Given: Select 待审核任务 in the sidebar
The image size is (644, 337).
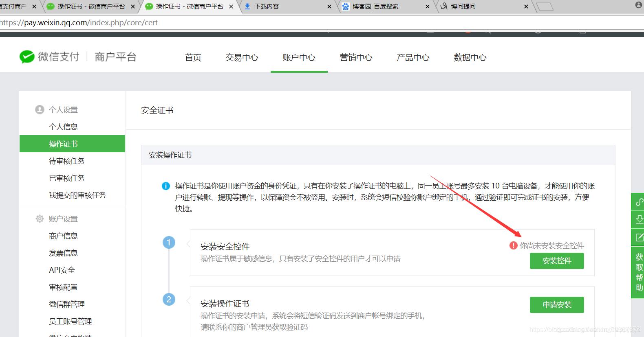Looking at the screenshot, I should [x=67, y=161].
